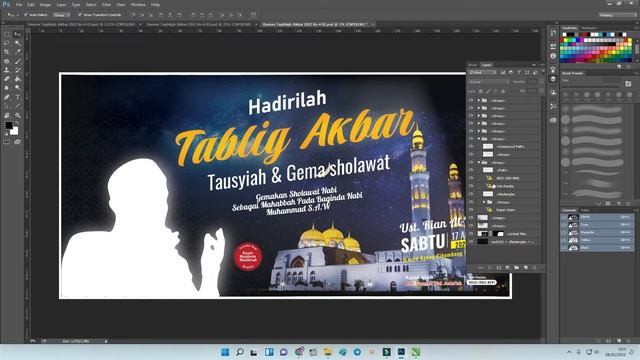Open the File menu
The width and height of the screenshot is (640, 360).
(19, 4)
